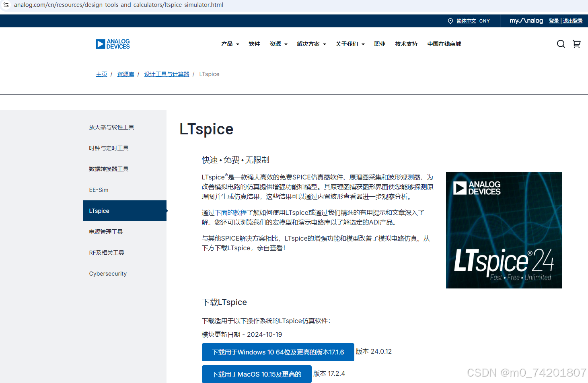Go to 设计工具与计算器 breadcrumb link
This screenshot has width=588, height=383.
pyautogui.click(x=167, y=74)
